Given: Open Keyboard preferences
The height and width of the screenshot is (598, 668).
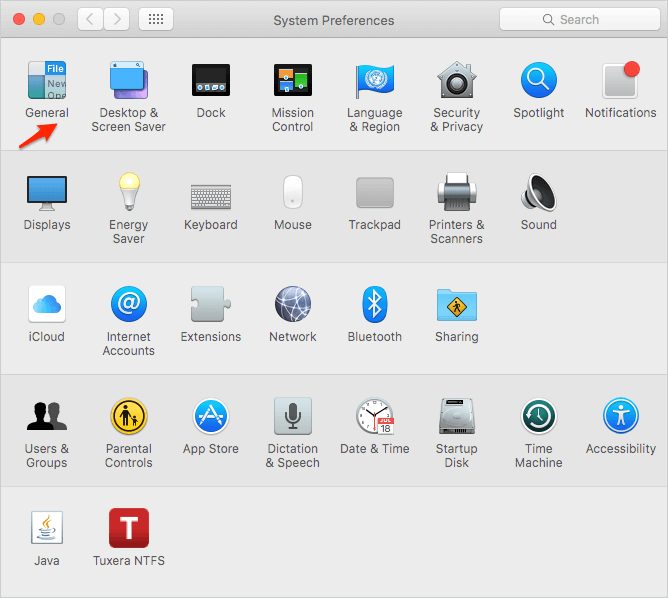Looking at the screenshot, I should [x=211, y=197].
